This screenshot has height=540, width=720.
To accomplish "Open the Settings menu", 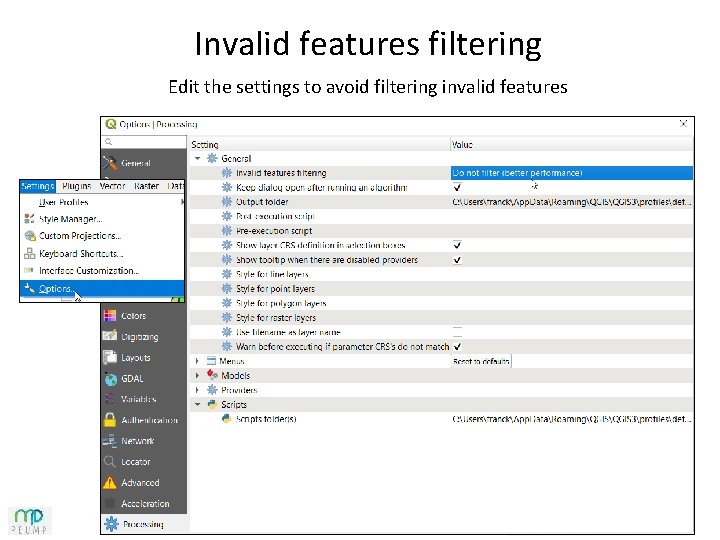I will pyautogui.click(x=38, y=186).
